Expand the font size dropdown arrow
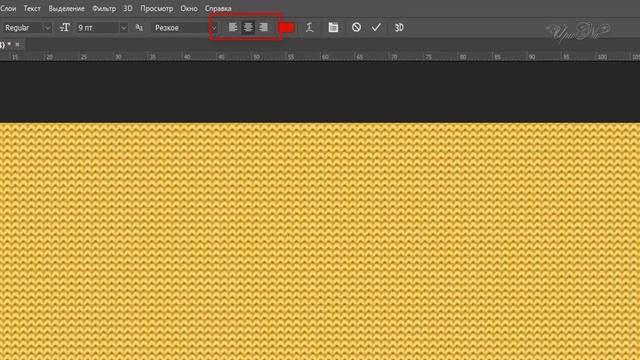The width and height of the screenshot is (640, 360). [123, 28]
